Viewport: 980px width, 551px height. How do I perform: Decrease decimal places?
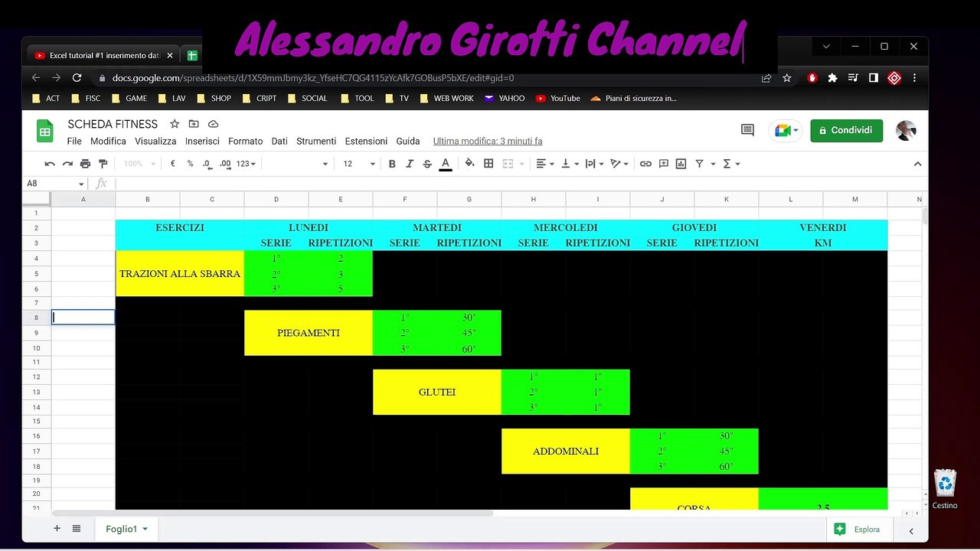point(207,164)
